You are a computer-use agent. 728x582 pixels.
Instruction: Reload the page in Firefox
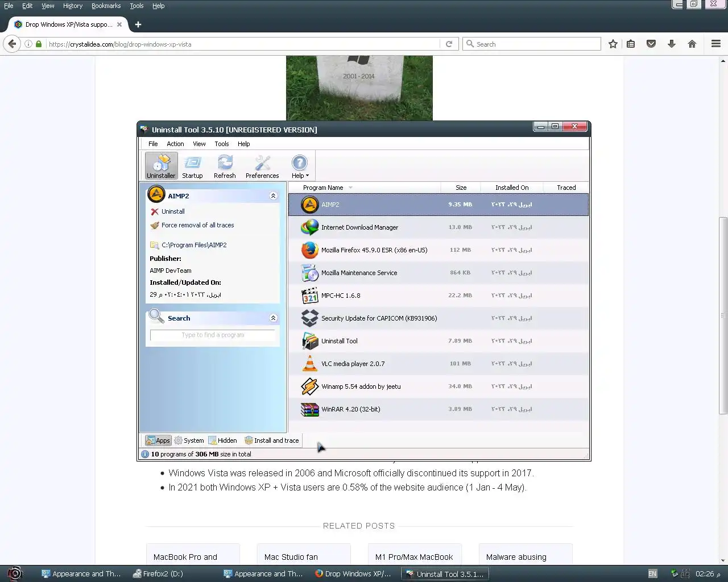pyautogui.click(x=449, y=44)
